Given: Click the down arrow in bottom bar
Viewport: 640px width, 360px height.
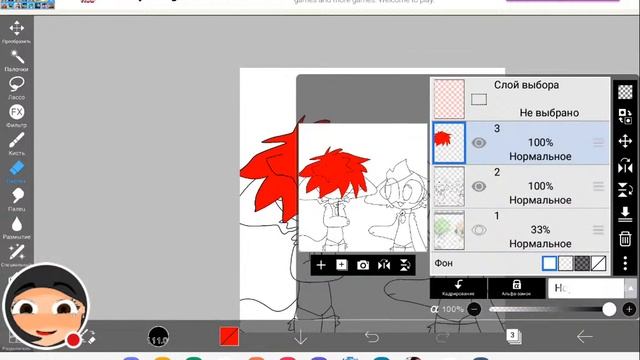Looking at the screenshot, I should point(301,337).
